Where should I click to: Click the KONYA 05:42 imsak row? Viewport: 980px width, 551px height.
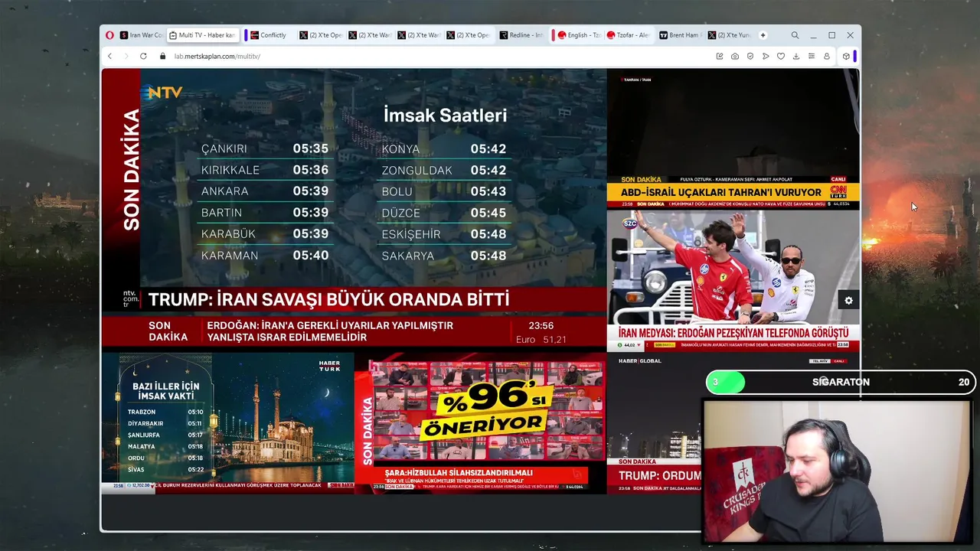click(444, 149)
